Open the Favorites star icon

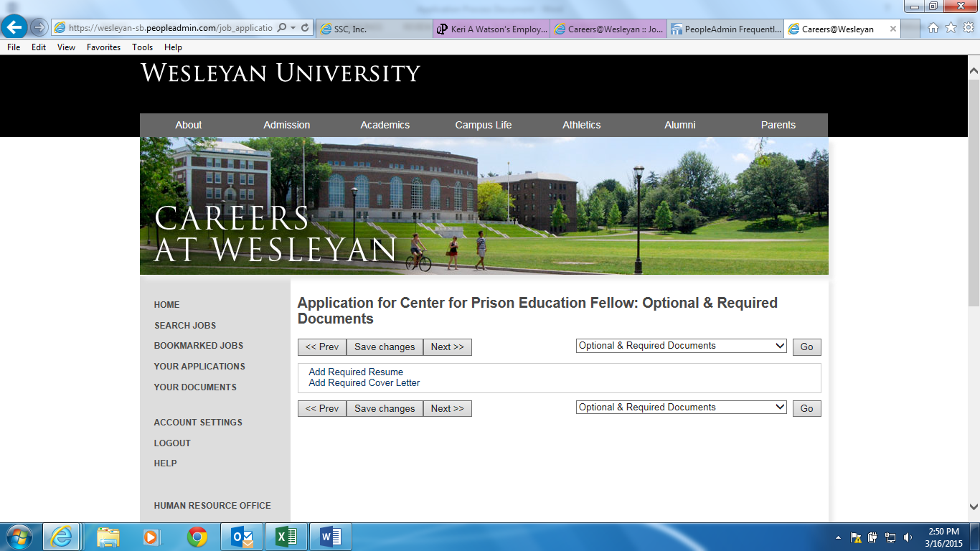(x=951, y=28)
